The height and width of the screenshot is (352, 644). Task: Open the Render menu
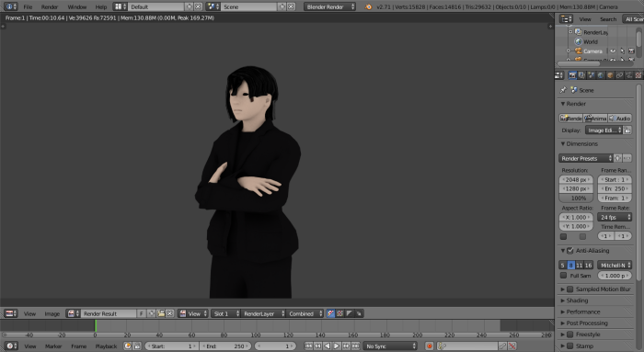pyautogui.click(x=50, y=7)
